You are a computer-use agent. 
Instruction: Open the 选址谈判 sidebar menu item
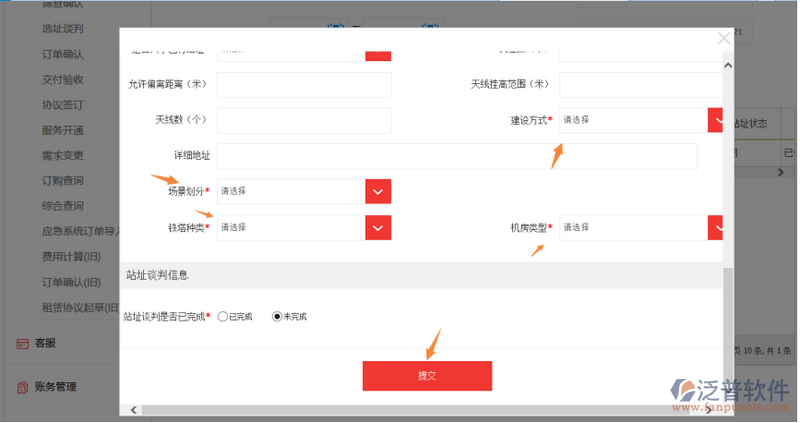click(62, 29)
